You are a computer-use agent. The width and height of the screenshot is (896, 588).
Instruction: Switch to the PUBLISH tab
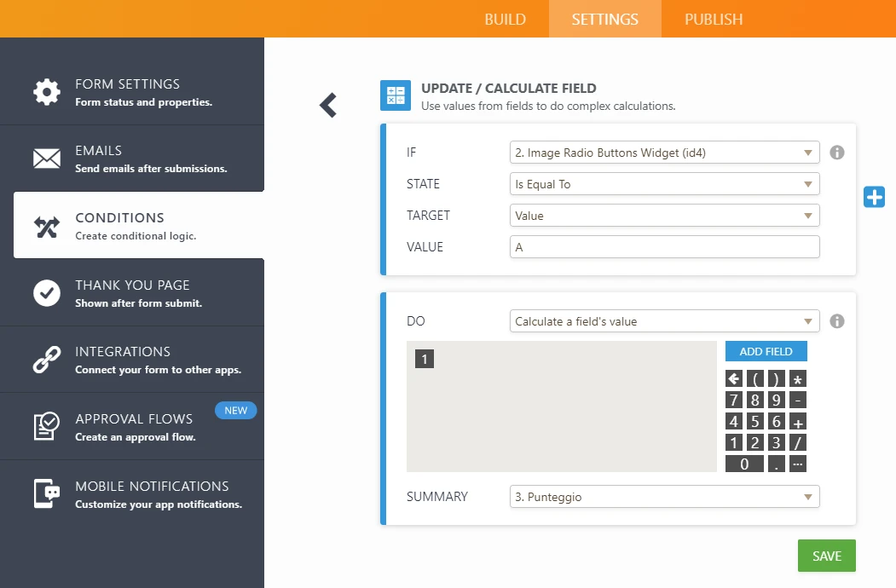(713, 19)
